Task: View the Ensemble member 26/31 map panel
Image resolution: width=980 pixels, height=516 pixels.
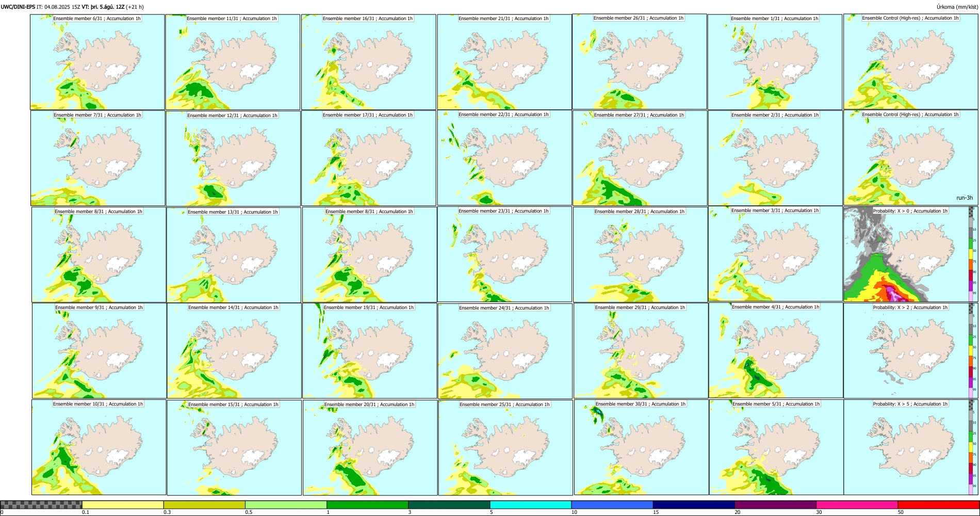Action: pos(640,62)
